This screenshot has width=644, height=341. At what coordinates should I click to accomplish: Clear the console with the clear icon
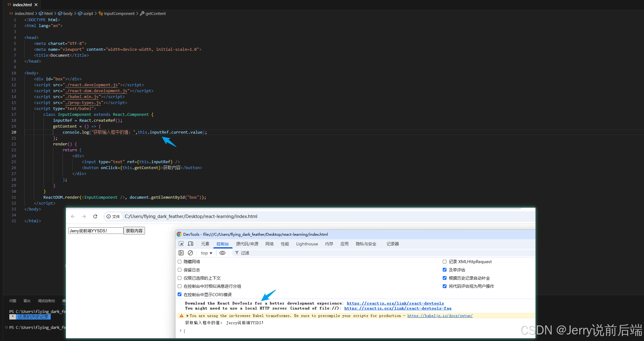tap(190, 253)
